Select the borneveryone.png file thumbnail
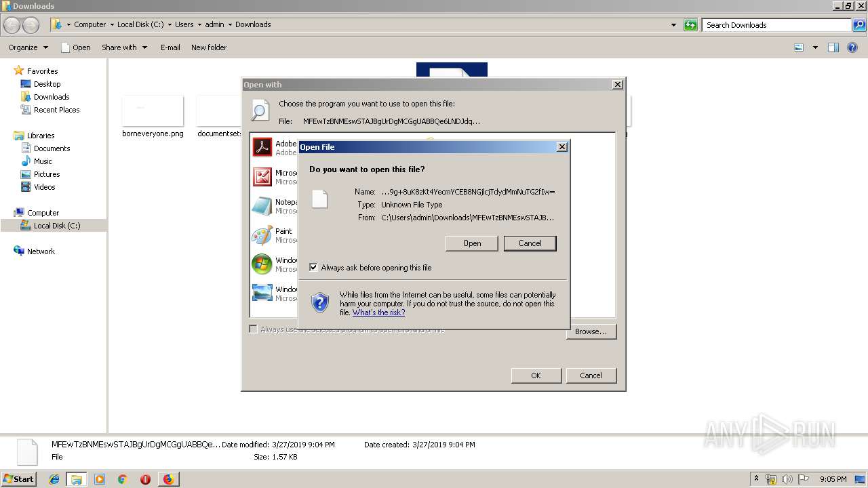868x488 pixels. (x=153, y=111)
